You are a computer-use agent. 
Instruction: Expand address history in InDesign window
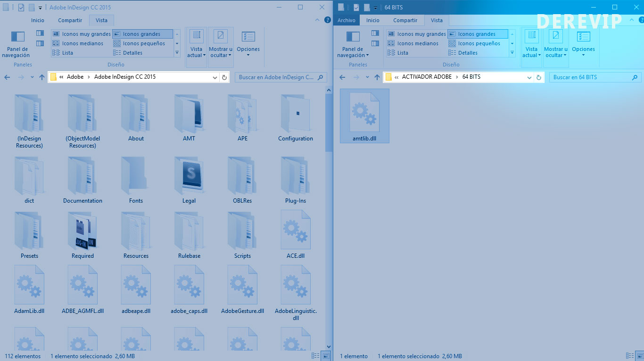[215, 77]
